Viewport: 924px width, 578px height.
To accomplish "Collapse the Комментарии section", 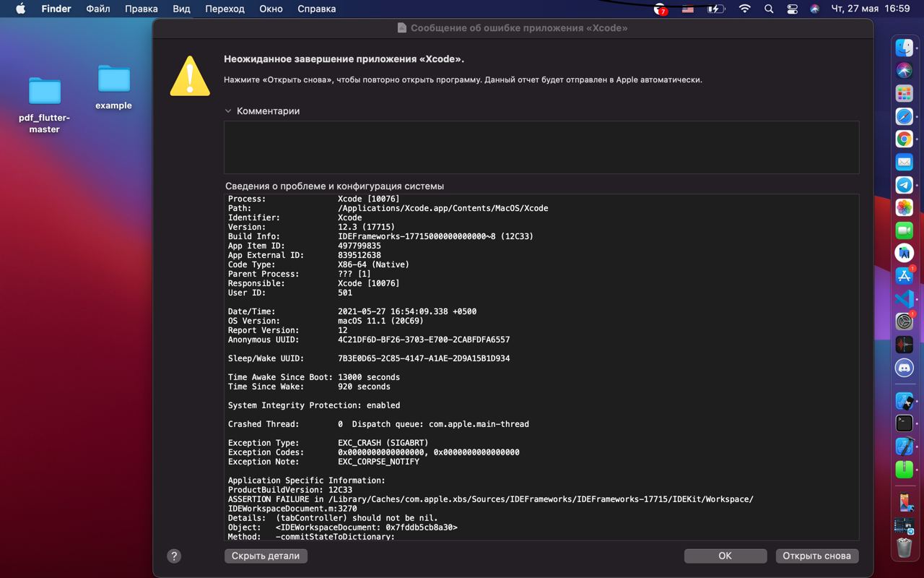I will (x=228, y=111).
